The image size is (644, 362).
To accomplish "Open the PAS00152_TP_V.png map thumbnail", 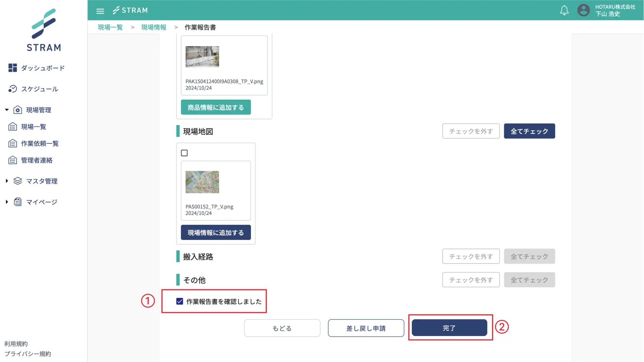I will [202, 182].
